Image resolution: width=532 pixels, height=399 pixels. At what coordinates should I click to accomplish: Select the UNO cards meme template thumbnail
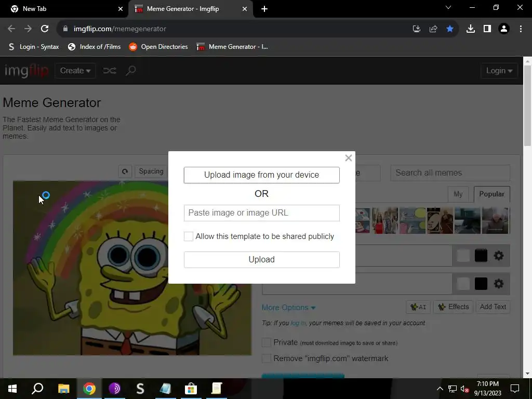coord(440,220)
